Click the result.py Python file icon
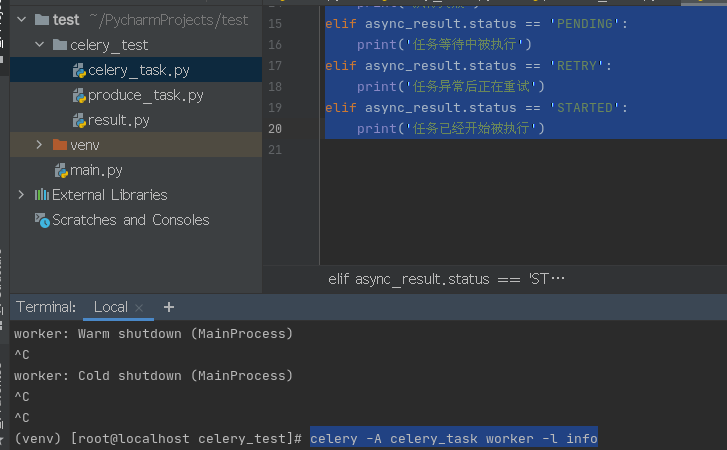This screenshot has width=727, height=450. (x=79, y=121)
